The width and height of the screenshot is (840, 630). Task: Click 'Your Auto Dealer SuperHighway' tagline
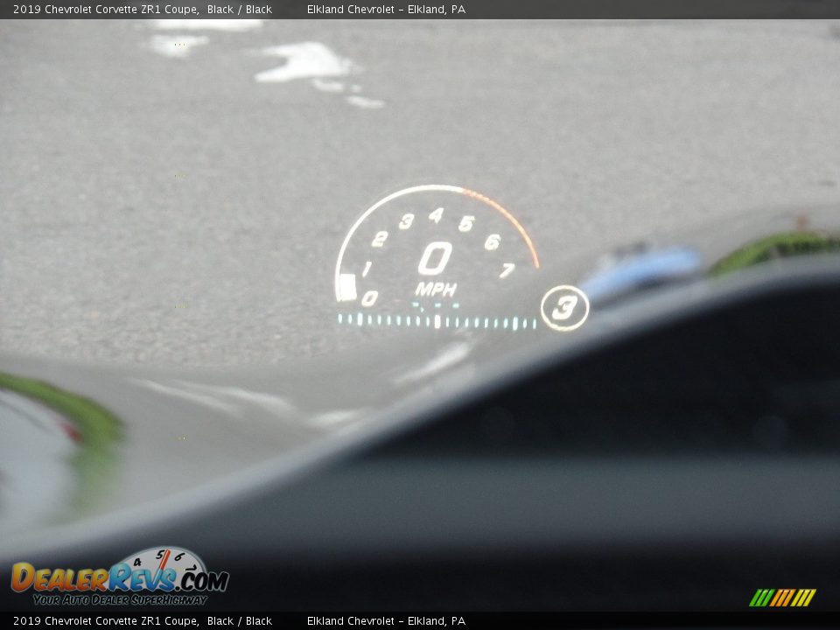120,599
